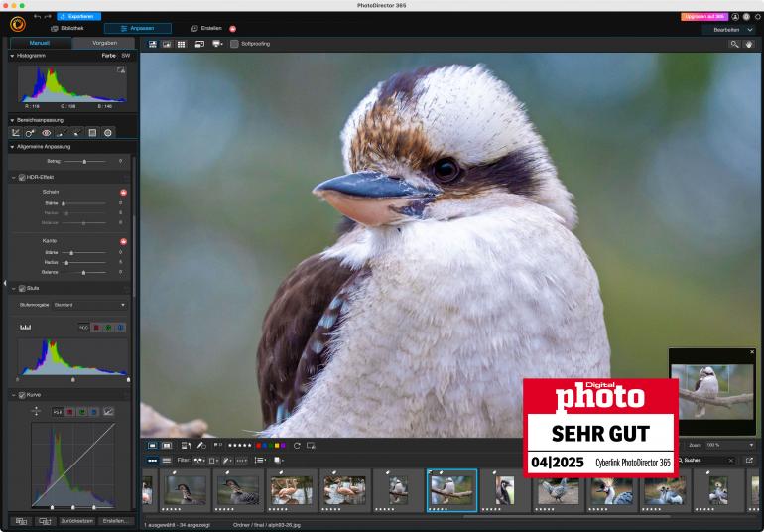Select the hand pan tool

click(x=749, y=44)
